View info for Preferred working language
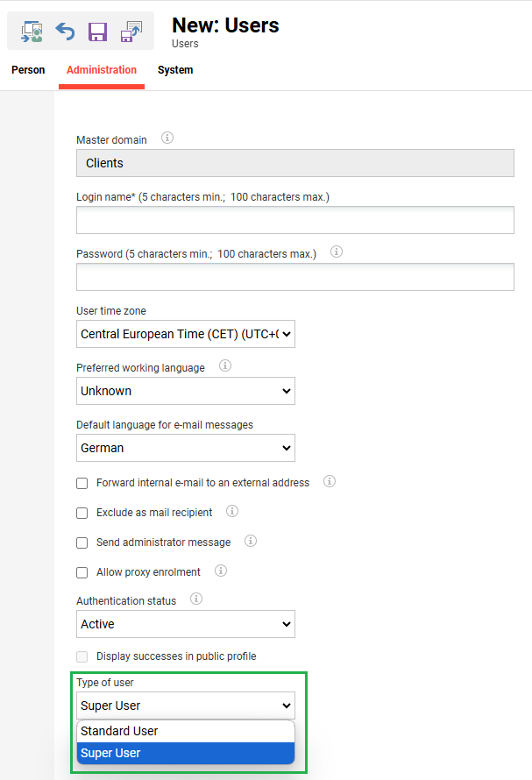Viewport: 532px width, 780px height. pyautogui.click(x=224, y=366)
